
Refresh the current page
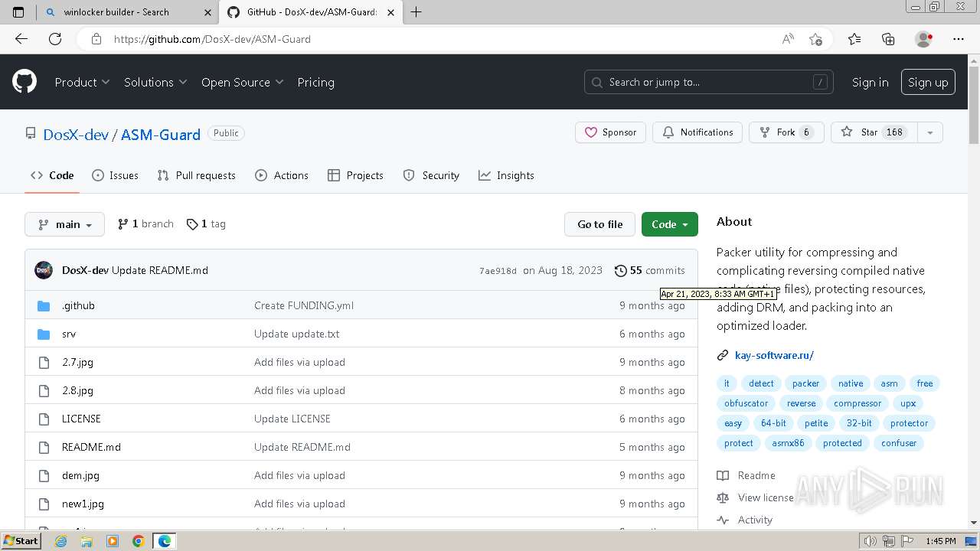(55, 39)
